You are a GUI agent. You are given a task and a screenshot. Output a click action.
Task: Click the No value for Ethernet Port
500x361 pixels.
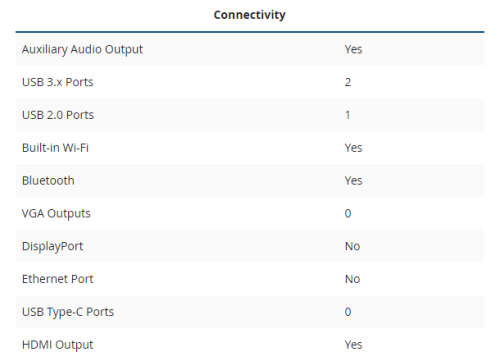pyautogui.click(x=352, y=279)
